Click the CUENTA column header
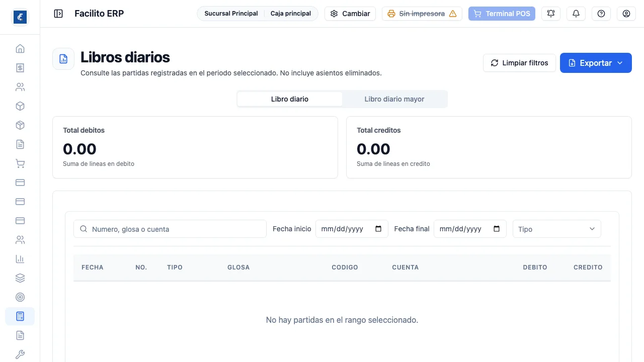The image size is (644, 362). (406, 267)
